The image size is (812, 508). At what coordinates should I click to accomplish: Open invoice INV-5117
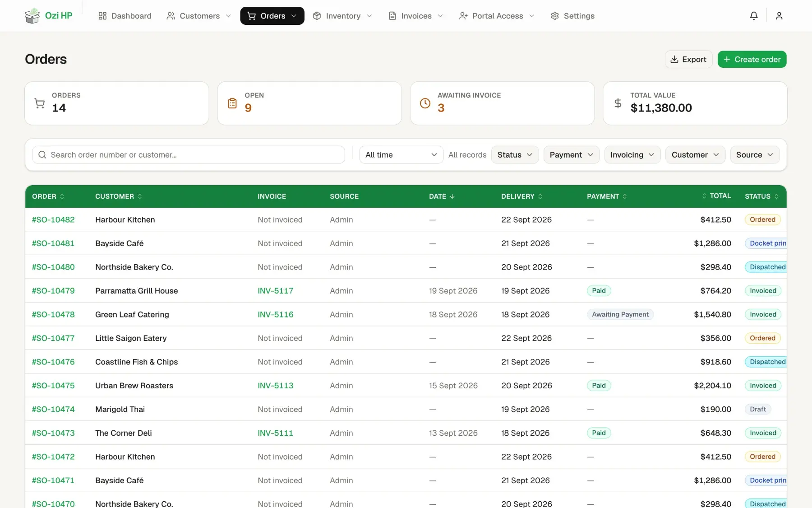(275, 291)
